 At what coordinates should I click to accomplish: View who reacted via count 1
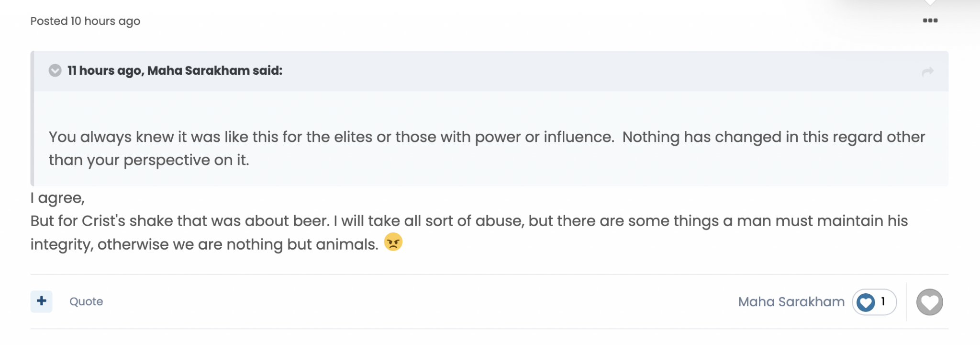pos(883,301)
